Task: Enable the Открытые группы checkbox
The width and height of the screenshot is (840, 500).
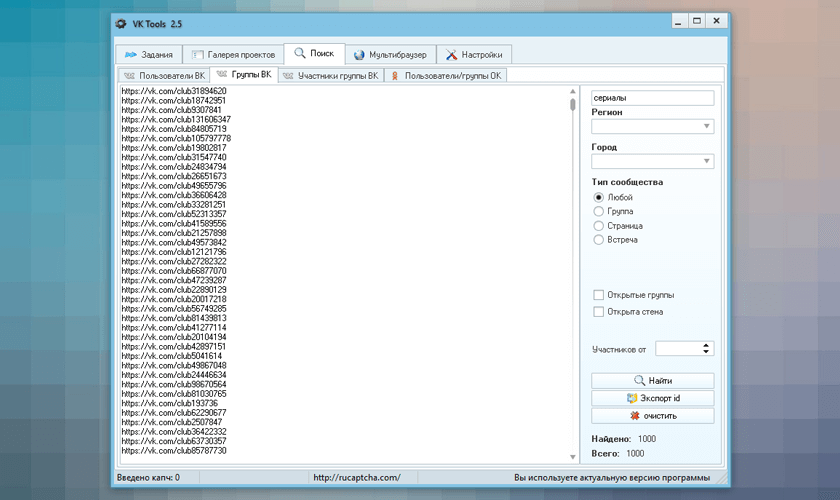Action: (x=599, y=295)
